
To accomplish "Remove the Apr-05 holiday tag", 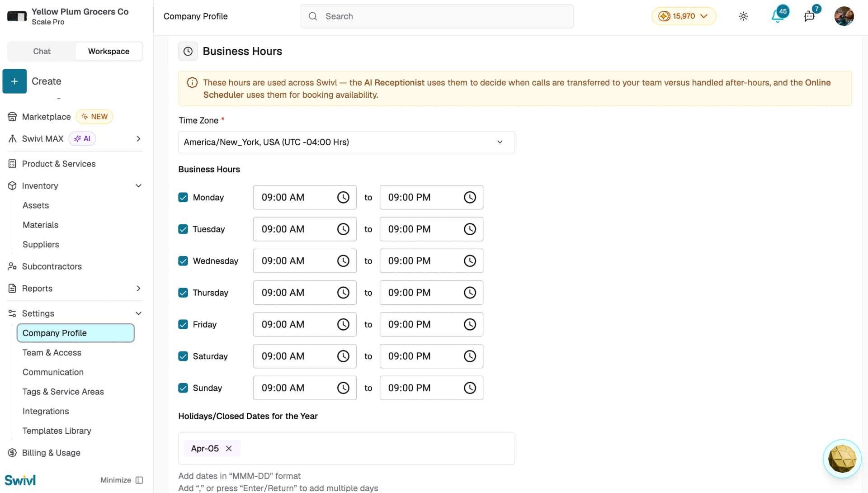I will tap(229, 448).
